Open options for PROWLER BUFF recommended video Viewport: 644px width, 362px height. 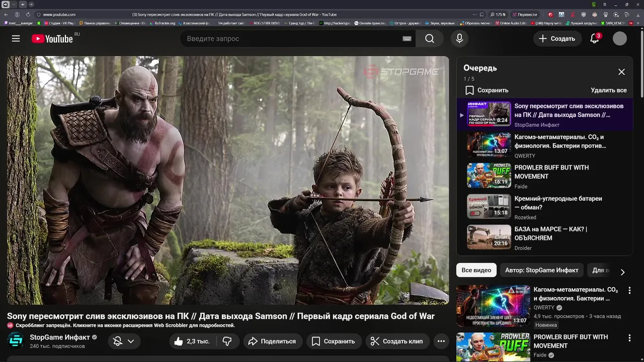629,338
